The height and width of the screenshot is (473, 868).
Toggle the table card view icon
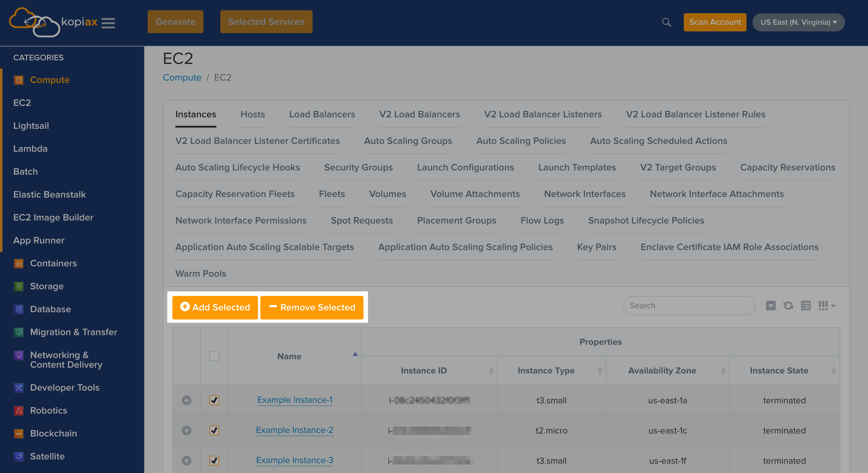(x=806, y=306)
